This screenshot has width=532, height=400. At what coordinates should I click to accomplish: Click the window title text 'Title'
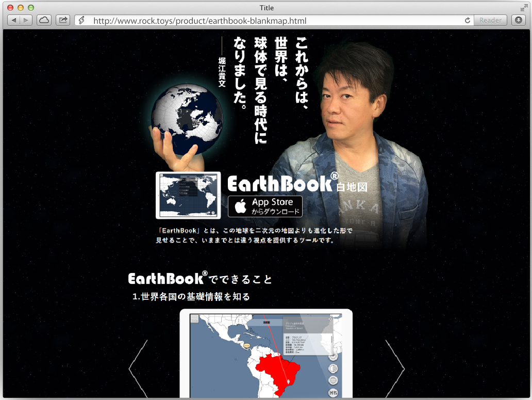coord(267,8)
